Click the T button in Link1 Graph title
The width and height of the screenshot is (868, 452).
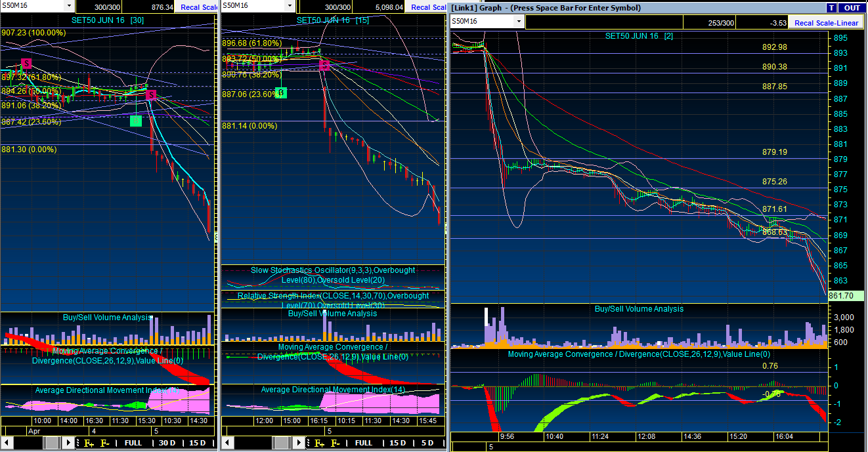(831, 8)
